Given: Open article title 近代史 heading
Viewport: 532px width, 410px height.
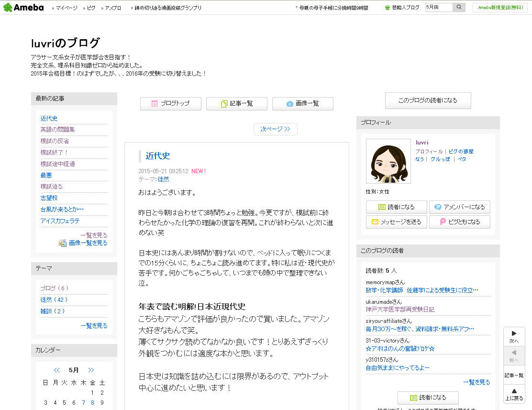Looking at the screenshot, I should point(158,156).
